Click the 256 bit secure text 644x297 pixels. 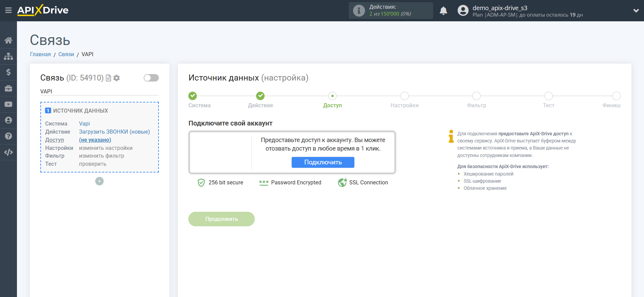click(226, 183)
